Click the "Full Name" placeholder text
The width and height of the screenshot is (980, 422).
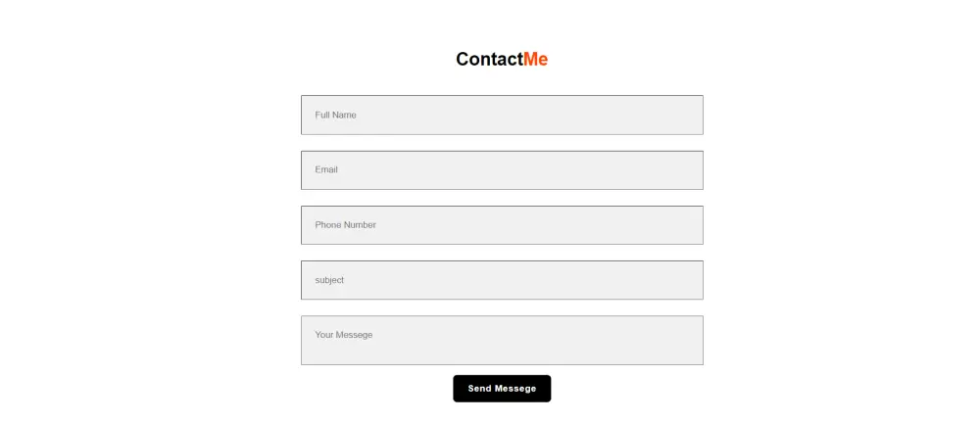pyautogui.click(x=335, y=115)
